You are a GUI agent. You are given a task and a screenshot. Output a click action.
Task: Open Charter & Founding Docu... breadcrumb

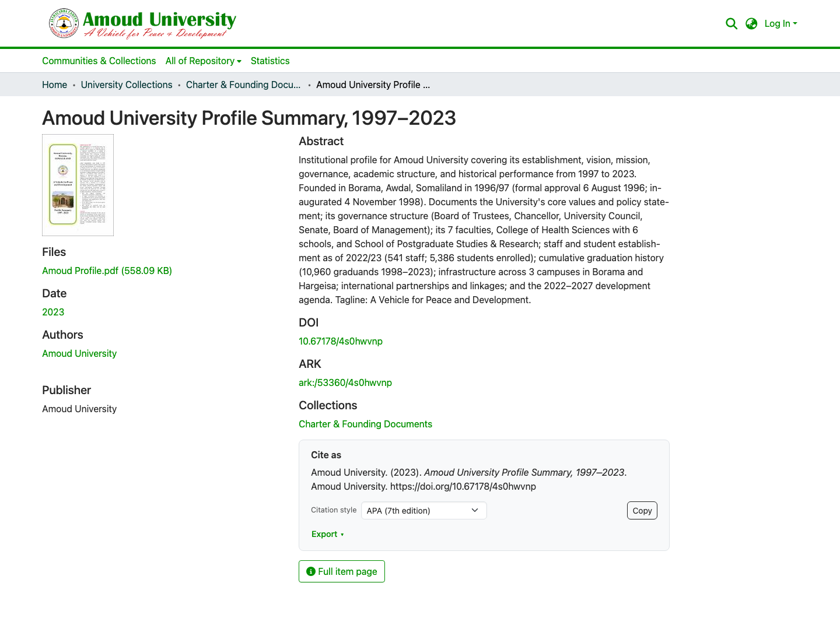click(243, 85)
